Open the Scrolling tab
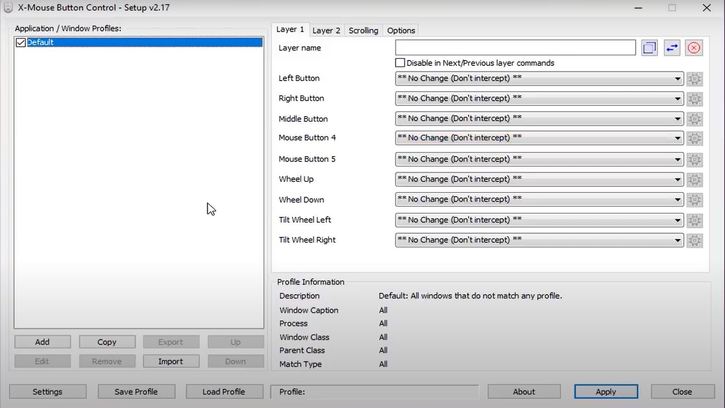The width and height of the screenshot is (725, 408). tap(363, 31)
